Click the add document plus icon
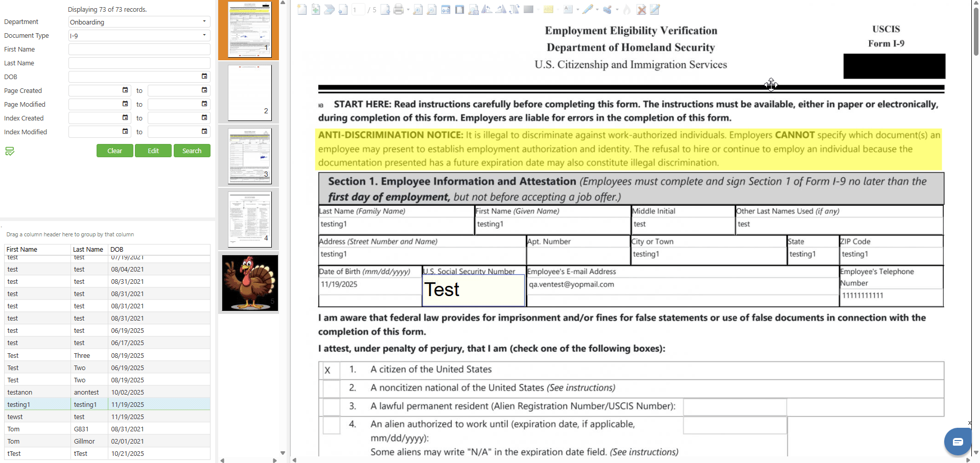The height and width of the screenshot is (463, 980). click(x=316, y=9)
